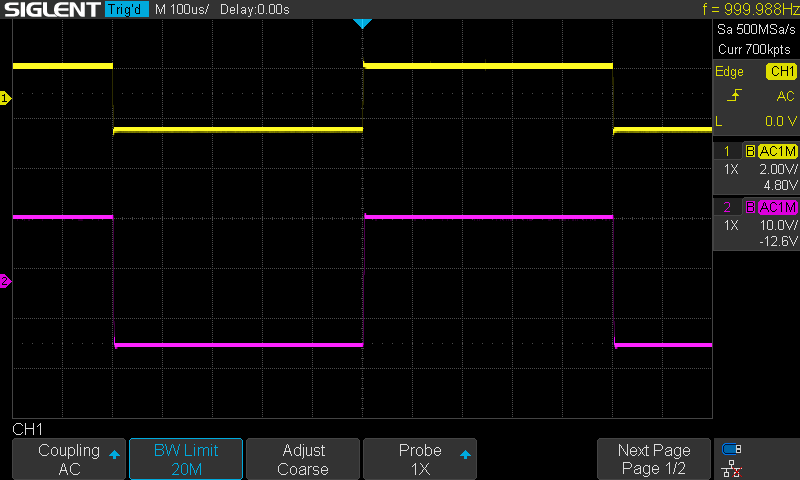800x480 pixels.
Task: Select the channel 2 ground level marker
Action: tap(5, 281)
